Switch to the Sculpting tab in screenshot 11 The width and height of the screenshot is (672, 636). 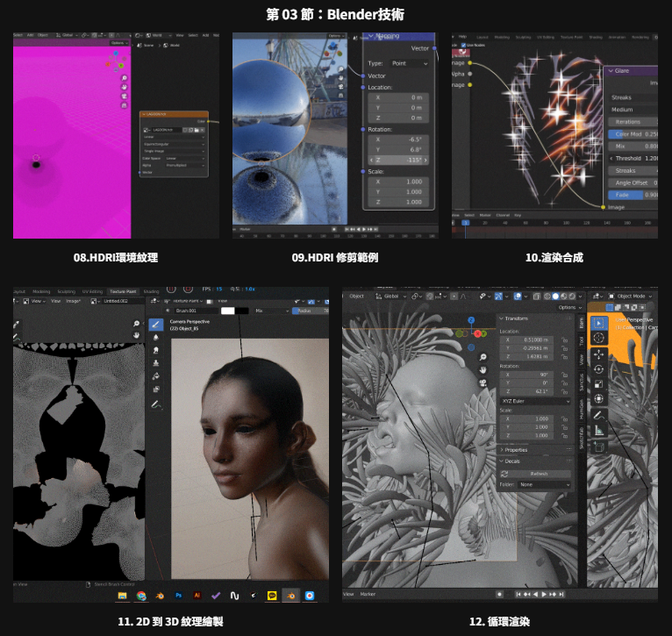[x=66, y=291]
